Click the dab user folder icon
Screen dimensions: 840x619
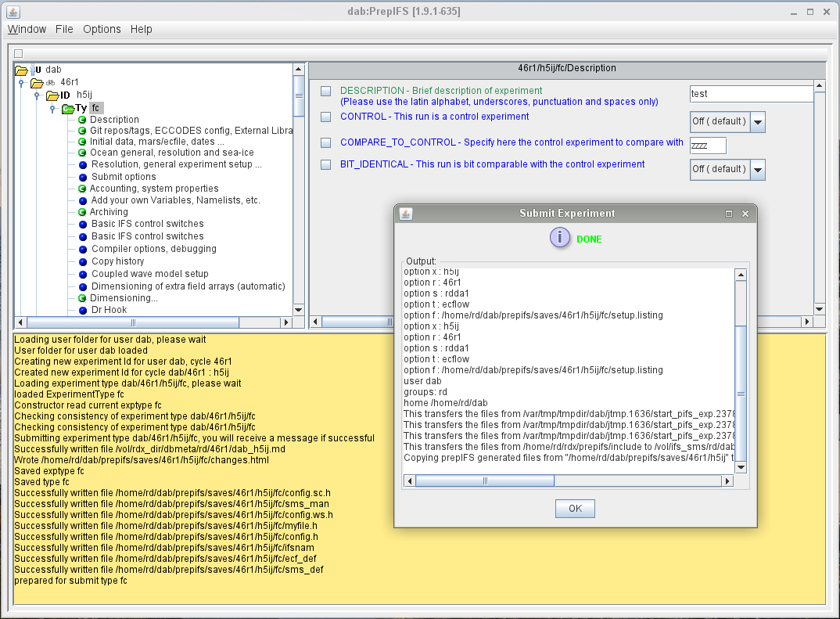pos(21,70)
